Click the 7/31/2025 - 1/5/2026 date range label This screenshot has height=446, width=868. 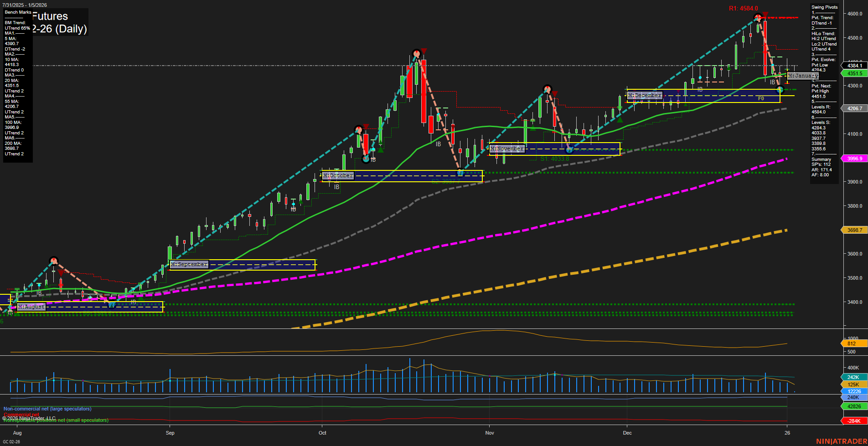(24, 5)
